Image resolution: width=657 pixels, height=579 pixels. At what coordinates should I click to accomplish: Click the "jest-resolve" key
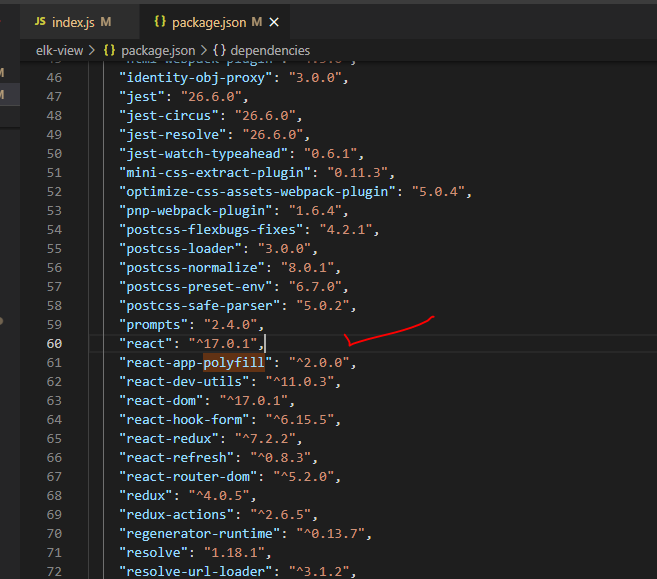tap(173, 135)
